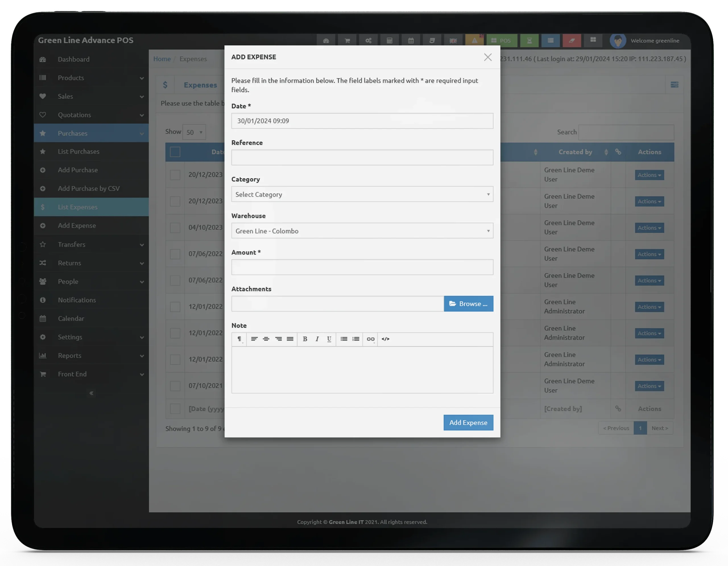Click the Date input field to edit
The image size is (728, 566).
pos(362,121)
